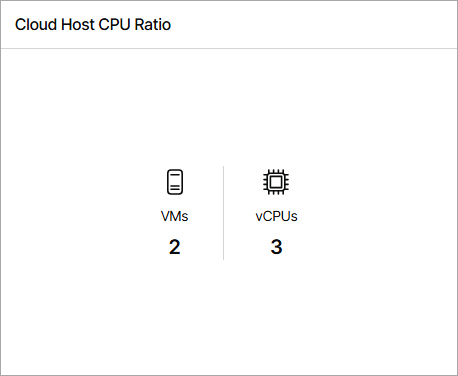
Task: Click the gap between vCPUs label and its count
Action: [276, 231]
